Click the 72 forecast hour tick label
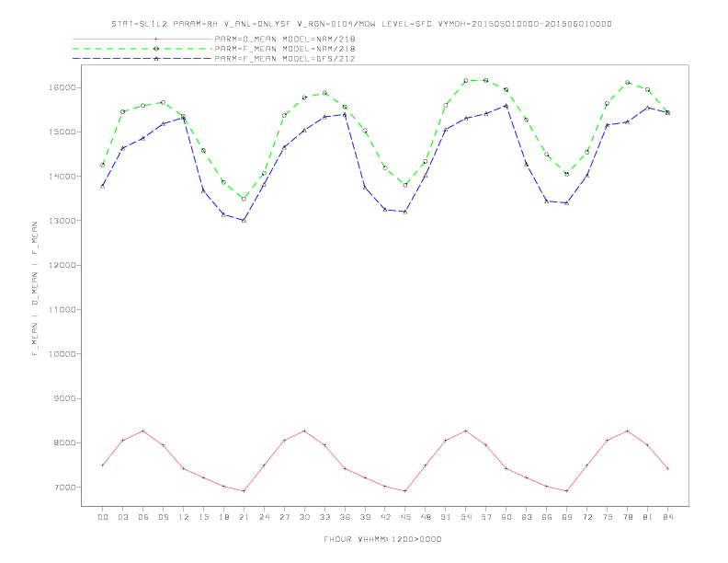The height and width of the screenshot is (563, 728). tap(586, 517)
